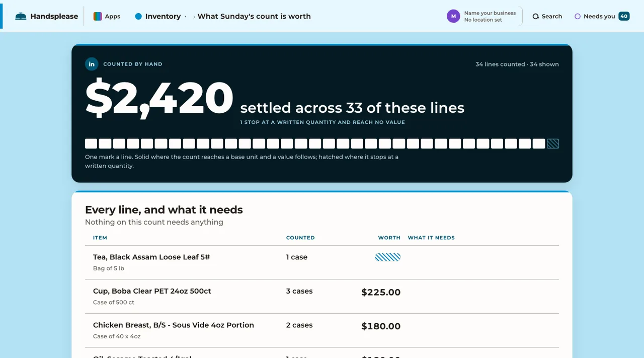Image resolution: width=644 pixels, height=358 pixels.
Task: Click 'Case of 40 x 4oz' description
Action: click(117, 336)
